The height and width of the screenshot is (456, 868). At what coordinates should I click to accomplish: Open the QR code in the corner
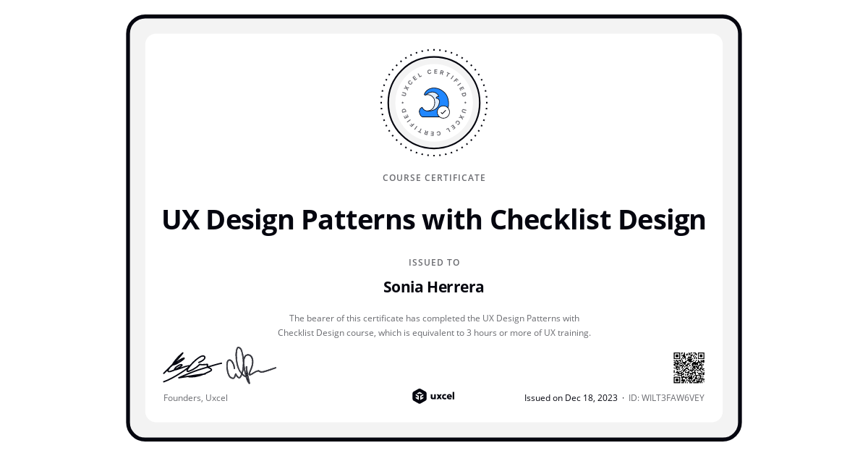[688, 367]
